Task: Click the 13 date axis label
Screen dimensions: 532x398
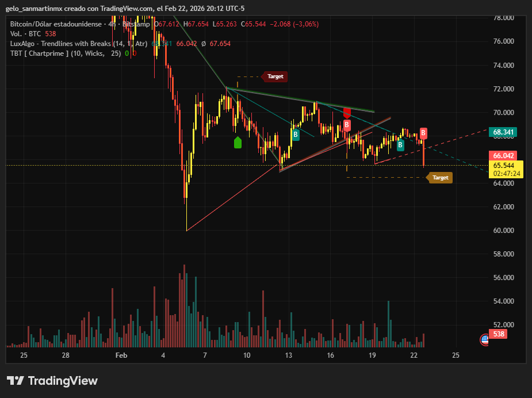Action: click(x=288, y=355)
